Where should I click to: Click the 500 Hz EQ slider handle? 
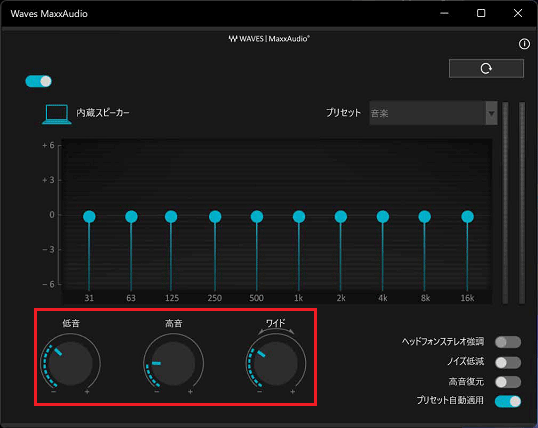[x=257, y=217]
